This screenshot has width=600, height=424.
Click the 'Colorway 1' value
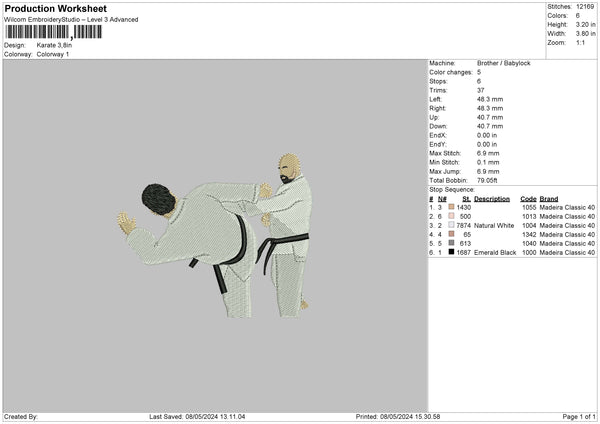[x=53, y=54]
